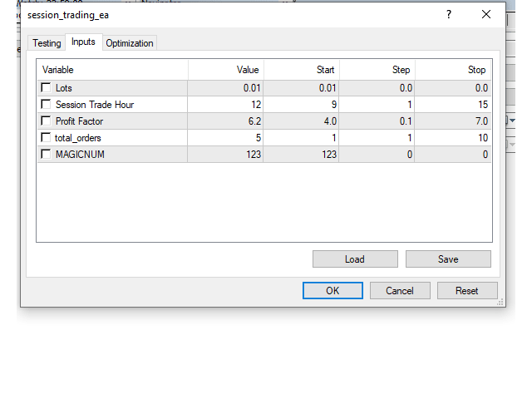Click Session Trade Hour step cell 1
The height and width of the screenshot is (399, 532).
[x=377, y=105]
